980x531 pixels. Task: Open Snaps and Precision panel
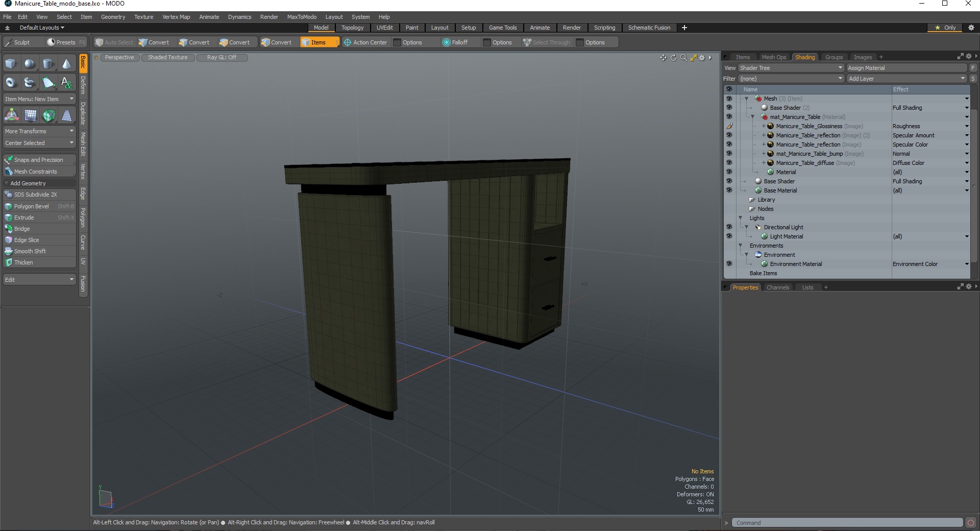(39, 160)
